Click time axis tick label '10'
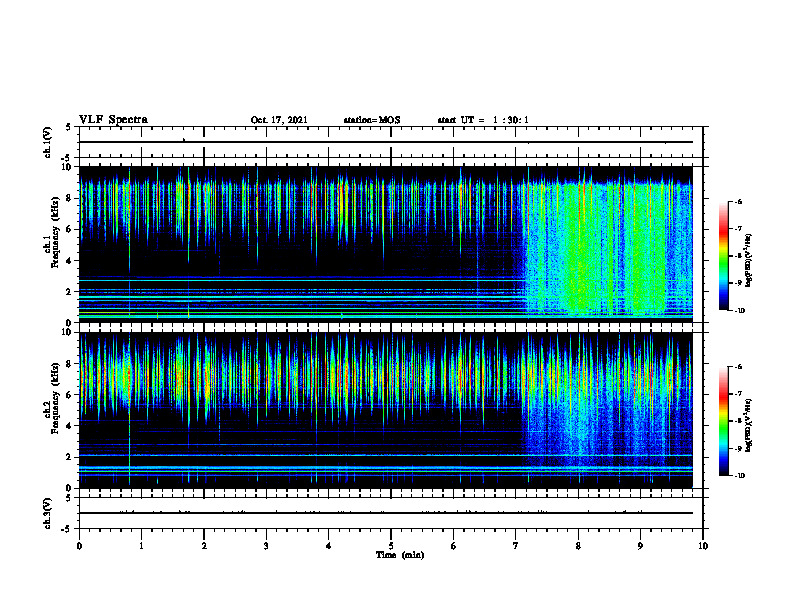The height and width of the screenshot is (612, 792). coord(703,546)
